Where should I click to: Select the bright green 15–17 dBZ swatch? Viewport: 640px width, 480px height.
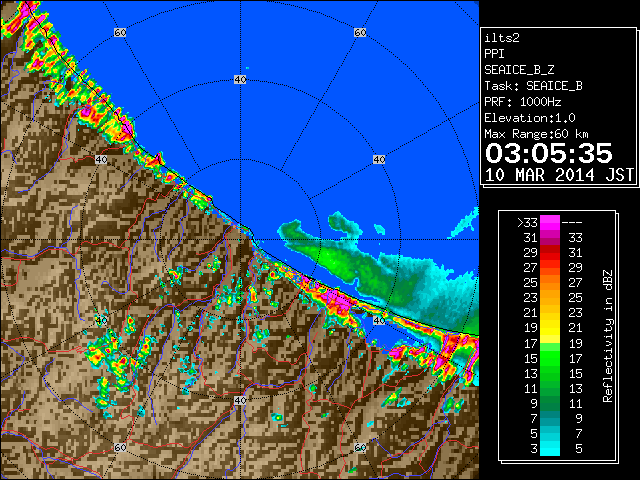click(x=549, y=358)
